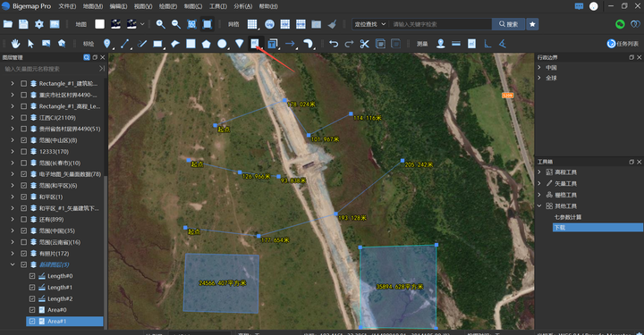
Task: Click the zoom in magnifier icon
Action: 161,24
